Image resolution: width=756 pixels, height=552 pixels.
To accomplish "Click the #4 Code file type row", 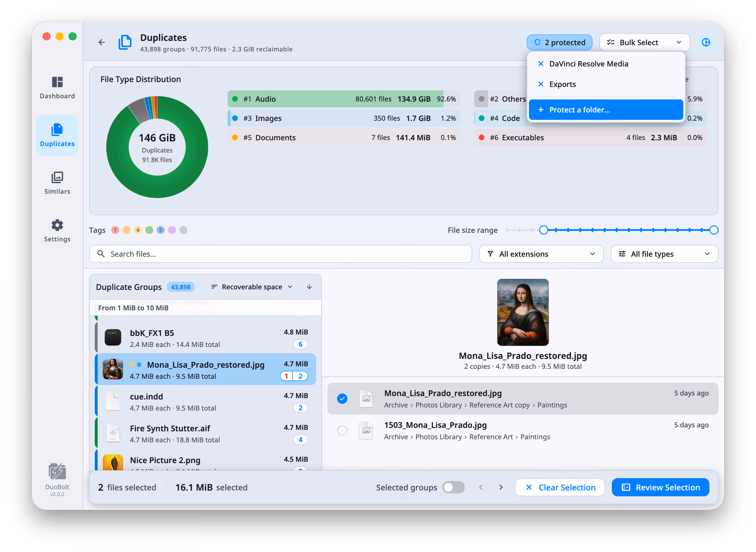I will pos(591,118).
